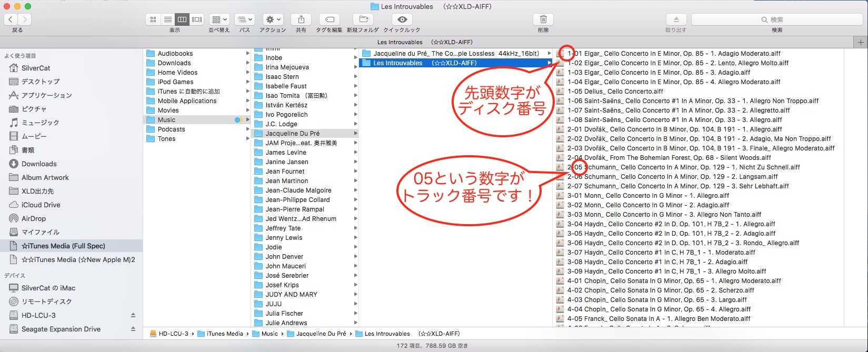Eject the HD-LCU-3 drive
Screen dimensions: 868x352
pyautogui.click(x=133, y=315)
